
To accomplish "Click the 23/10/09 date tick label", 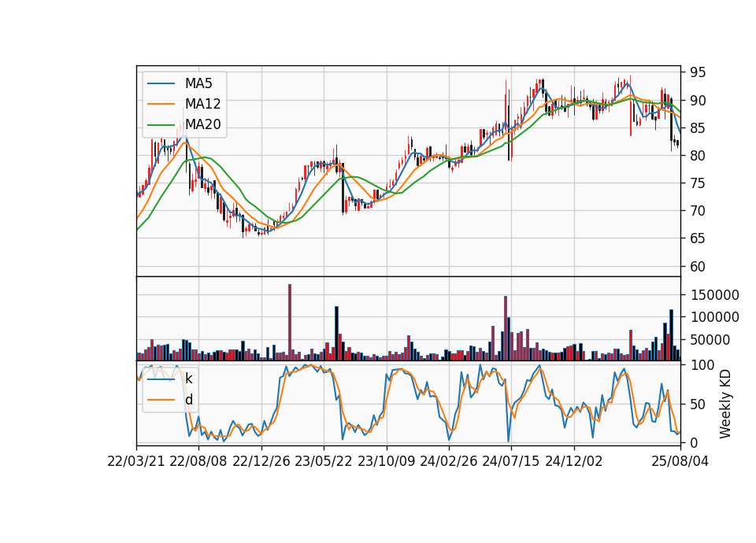I will click(386, 461).
